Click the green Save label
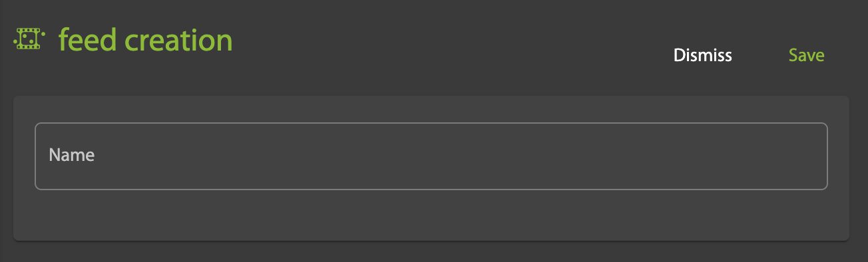The width and height of the screenshot is (868, 262). (x=807, y=55)
